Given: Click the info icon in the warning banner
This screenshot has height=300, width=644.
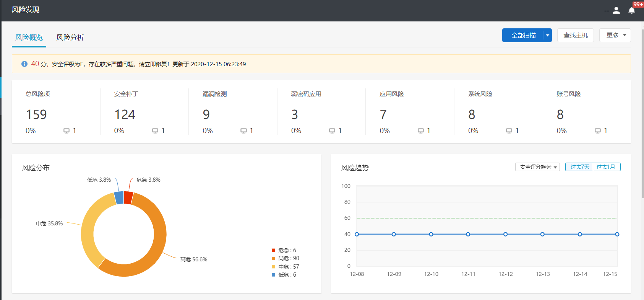Looking at the screenshot, I should pyautogui.click(x=24, y=64).
